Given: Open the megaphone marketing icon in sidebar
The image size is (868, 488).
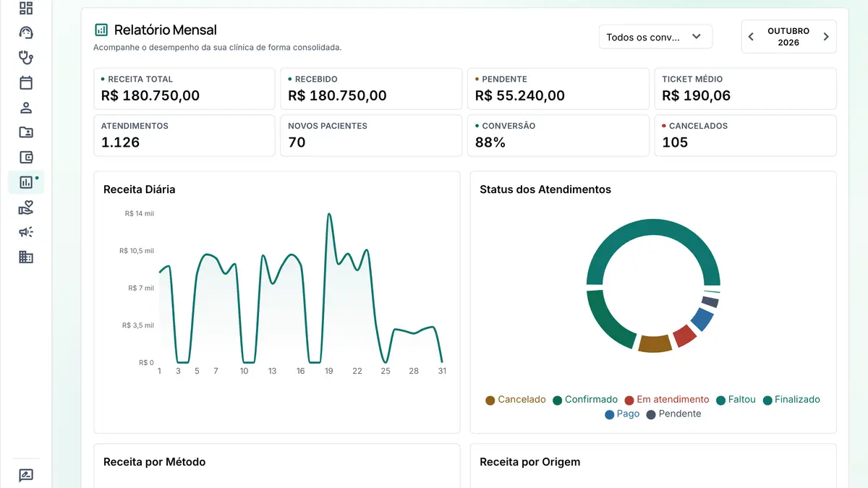Looking at the screenshot, I should 26,232.
